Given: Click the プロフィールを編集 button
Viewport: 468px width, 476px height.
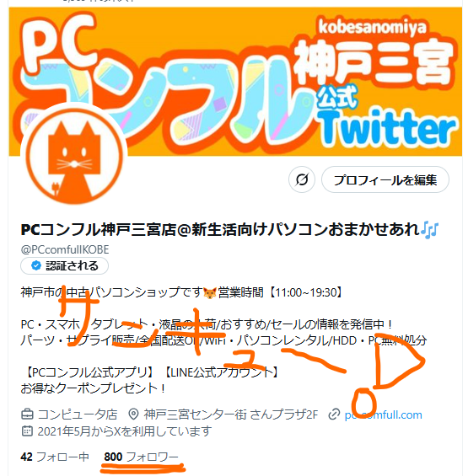Looking at the screenshot, I should pyautogui.click(x=385, y=179).
